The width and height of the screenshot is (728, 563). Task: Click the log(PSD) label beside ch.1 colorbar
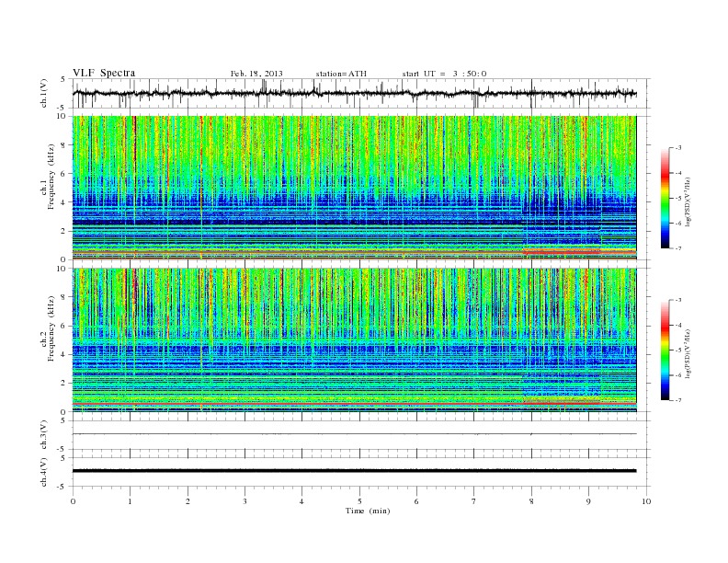coord(688,201)
